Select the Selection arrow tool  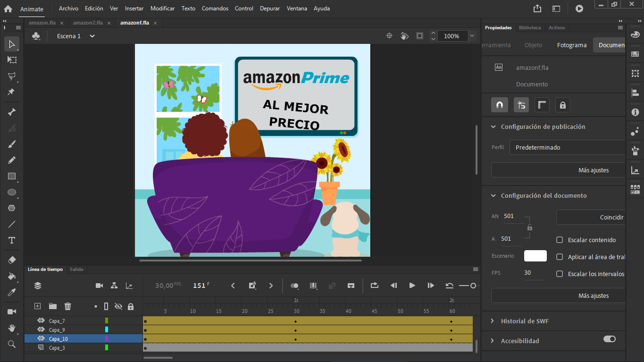tap(12, 44)
